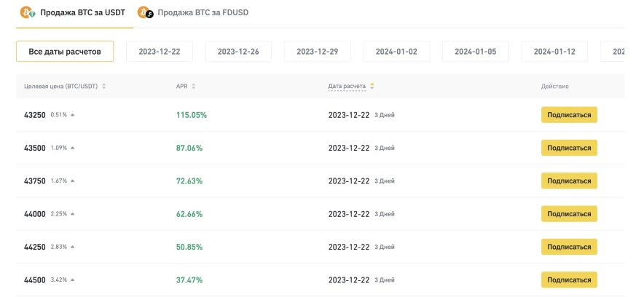The height and width of the screenshot is (297, 644).
Task: Click up arrow beside 44000 price
Action: click(x=72, y=214)
